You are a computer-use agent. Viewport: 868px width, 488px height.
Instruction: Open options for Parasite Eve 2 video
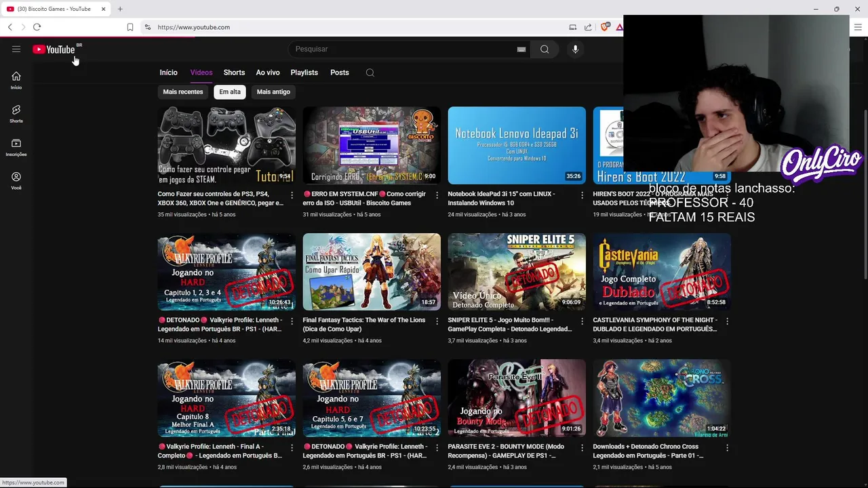pos(582,448)
